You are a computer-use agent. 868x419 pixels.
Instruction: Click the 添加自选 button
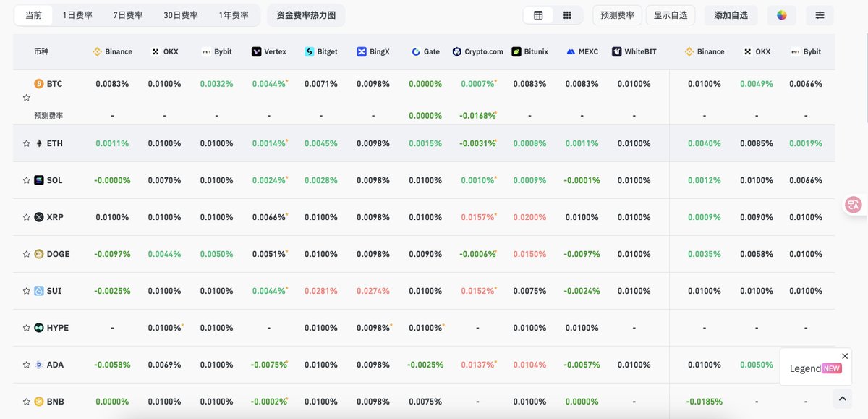tap(731, 15)
